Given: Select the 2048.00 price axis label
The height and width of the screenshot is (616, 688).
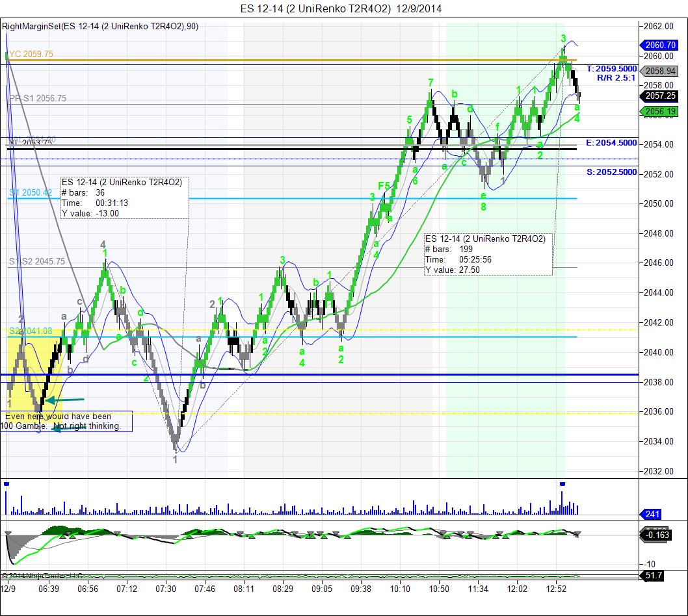Looking at the screenshot, I should point(659,233).
